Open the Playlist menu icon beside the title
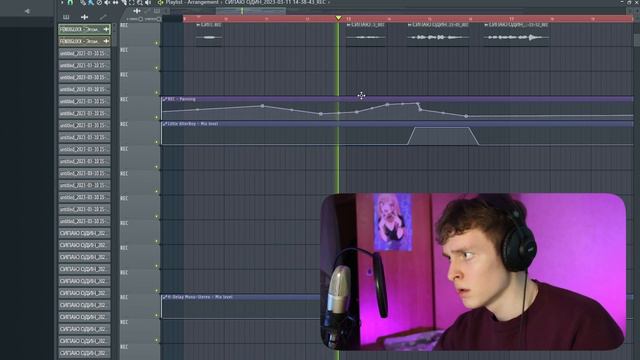The image size is (640, 360). (x=160, y=2)
